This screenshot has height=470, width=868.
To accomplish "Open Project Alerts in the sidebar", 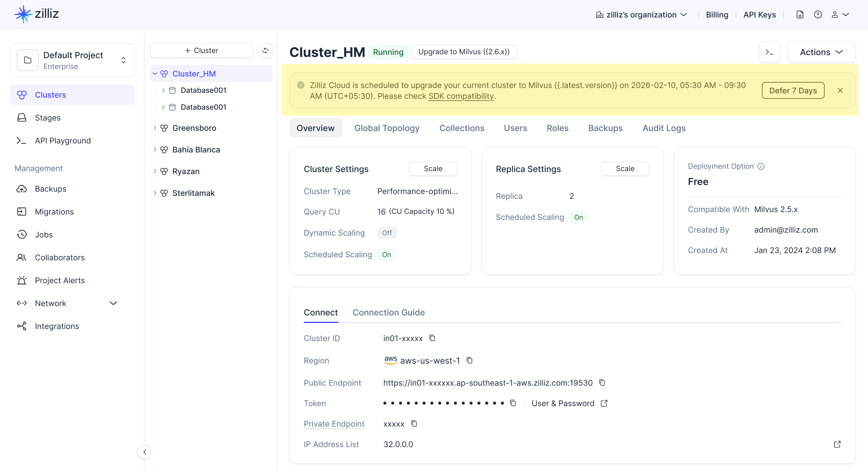I will coord(72,280).
